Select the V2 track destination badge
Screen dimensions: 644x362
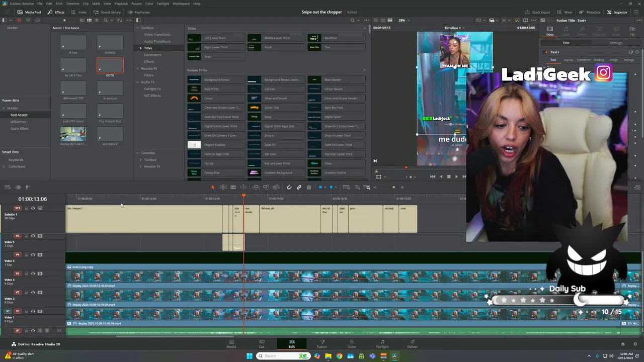pos(17,293)
